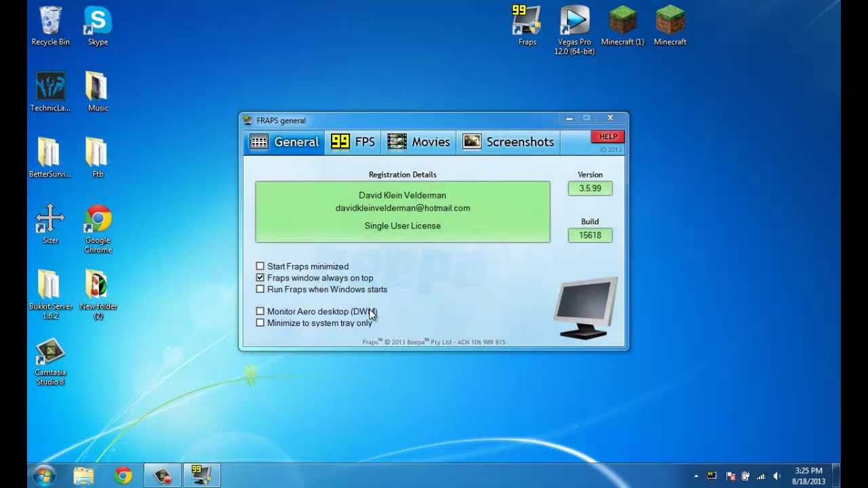Screen dimensions: 868x488
Task: Click the red HELP button
Action: pos(608,137)
